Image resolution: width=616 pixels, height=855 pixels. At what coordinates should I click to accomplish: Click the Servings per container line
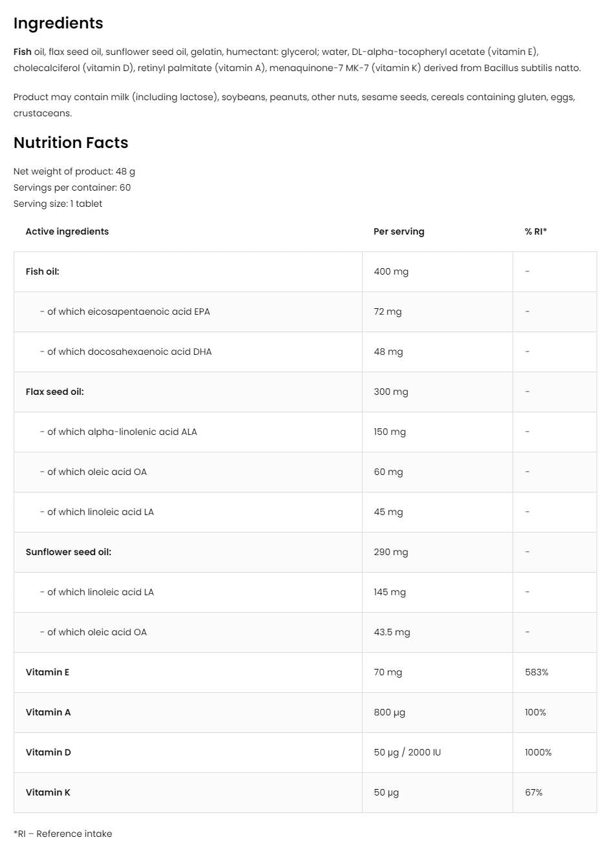(x=72, y=187)
